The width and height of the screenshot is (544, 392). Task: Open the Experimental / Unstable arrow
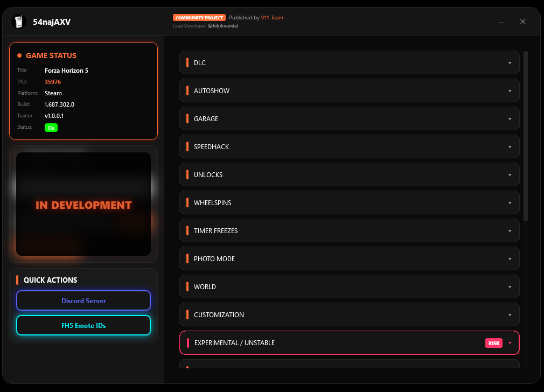click(510, 343)
